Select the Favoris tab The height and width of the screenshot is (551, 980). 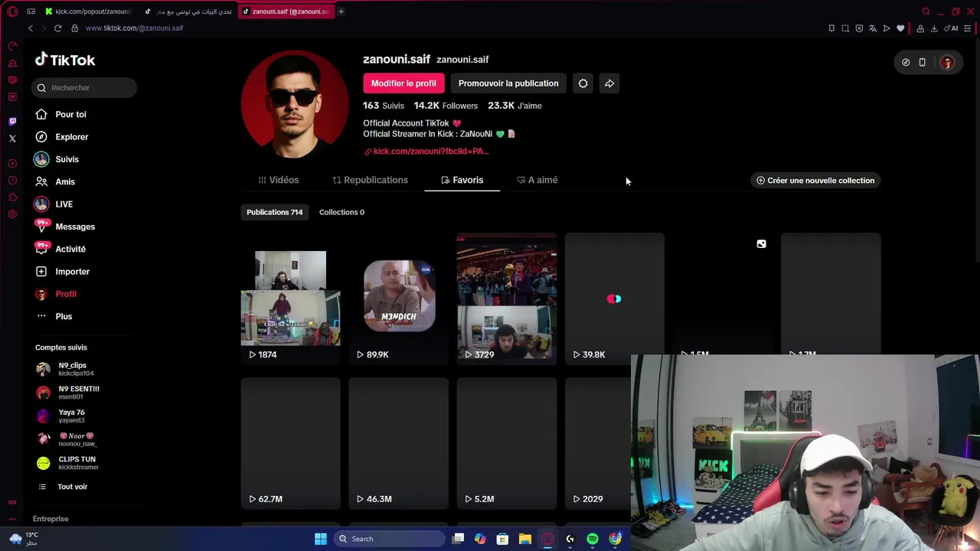click(462, 180)
